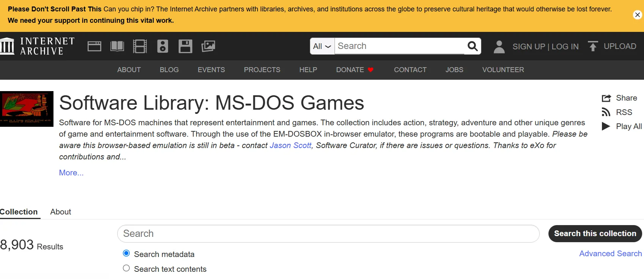Viewport: 644px width, 279px height.
Task: Click the UPLOAD link text
Action: pos(620,46)
